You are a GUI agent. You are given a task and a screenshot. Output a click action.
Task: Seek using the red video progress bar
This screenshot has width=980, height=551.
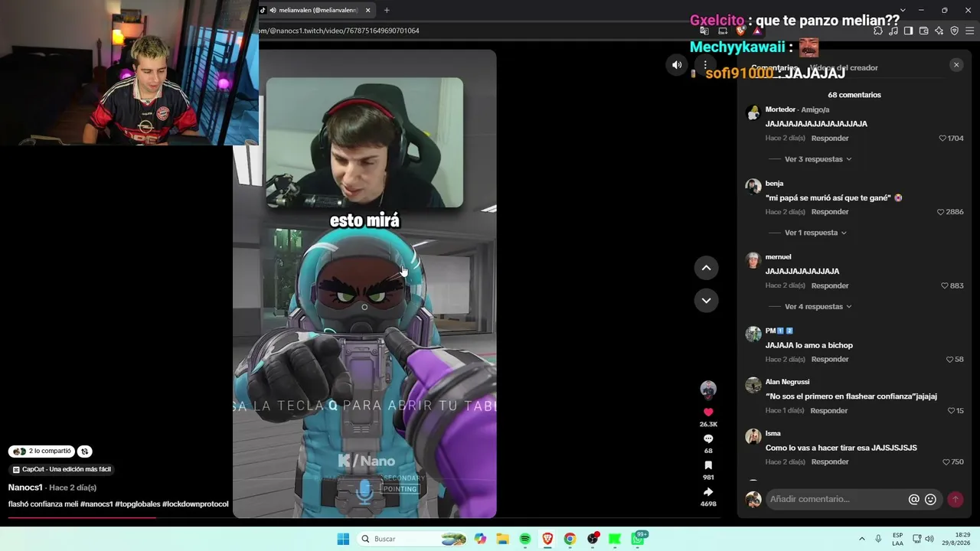point(81,517)
